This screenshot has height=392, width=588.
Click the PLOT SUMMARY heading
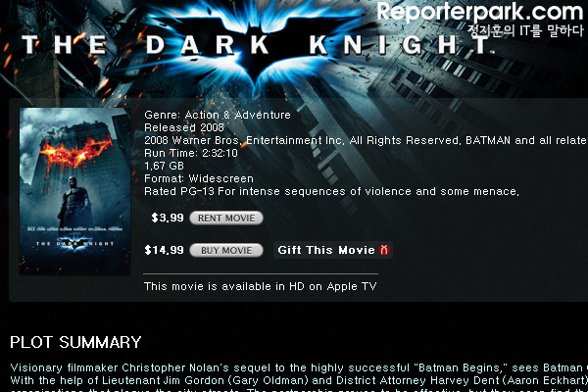75,342
